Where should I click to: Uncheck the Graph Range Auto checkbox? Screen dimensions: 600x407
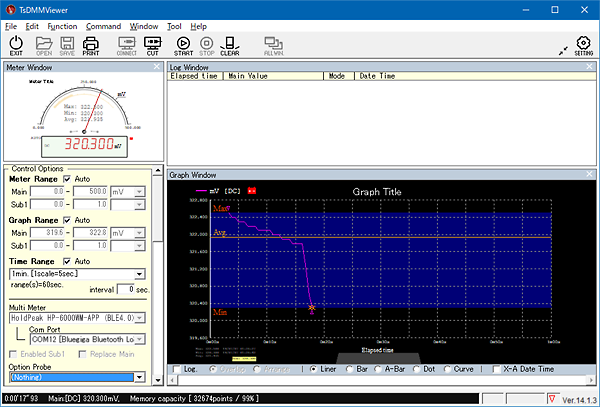(x=68, y=220)
